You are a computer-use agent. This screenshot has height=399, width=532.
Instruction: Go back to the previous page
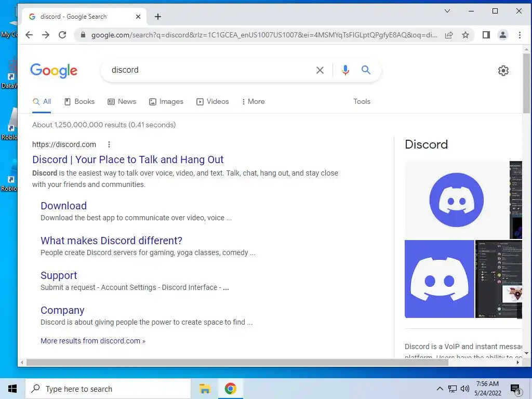point(29,35)
